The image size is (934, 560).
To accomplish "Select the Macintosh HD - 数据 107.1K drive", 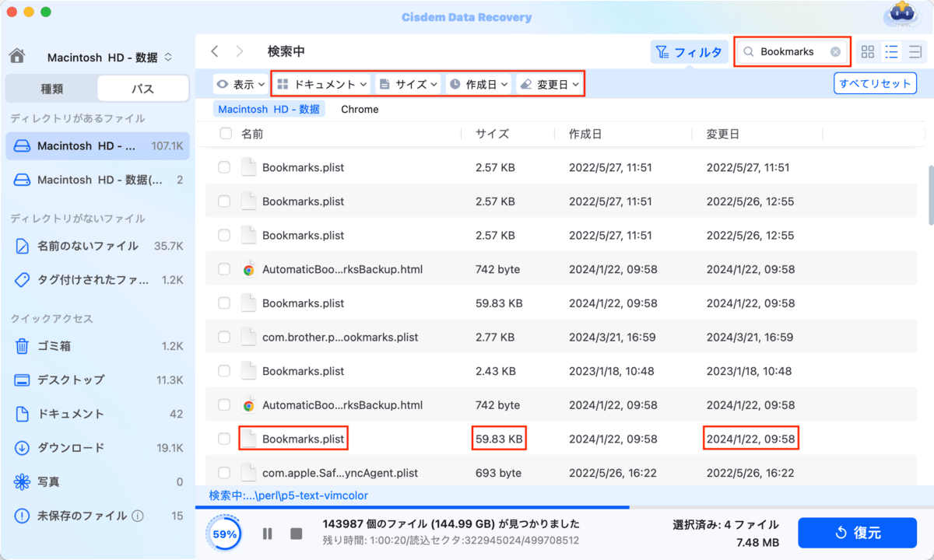I will pyautogui.click(x=98, y=145).
